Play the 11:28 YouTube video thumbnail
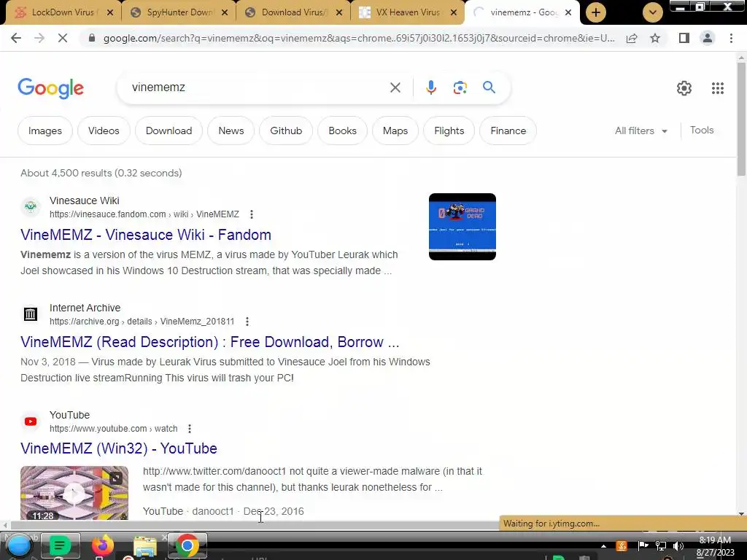This screenshot has width=747, height=560. 74,492
